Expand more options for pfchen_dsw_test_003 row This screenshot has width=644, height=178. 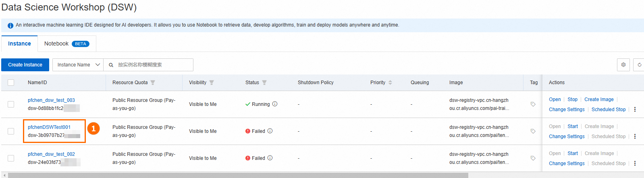(635, 110)
